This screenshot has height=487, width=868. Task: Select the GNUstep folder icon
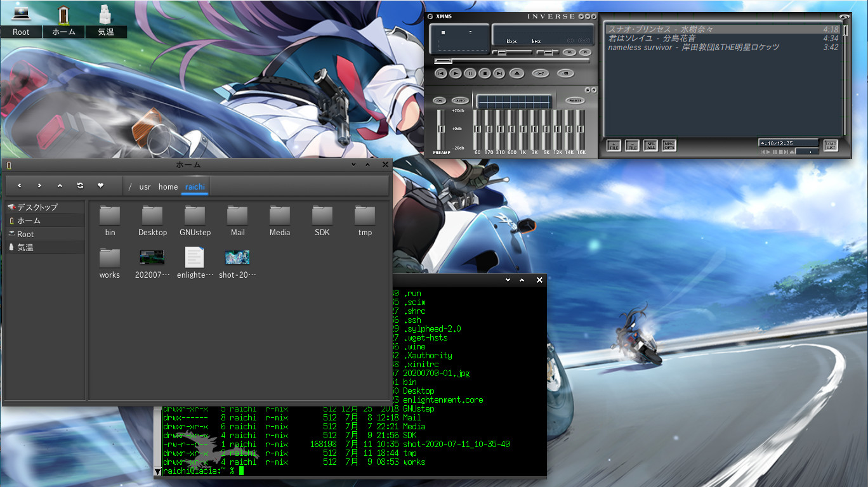[195, 216]
